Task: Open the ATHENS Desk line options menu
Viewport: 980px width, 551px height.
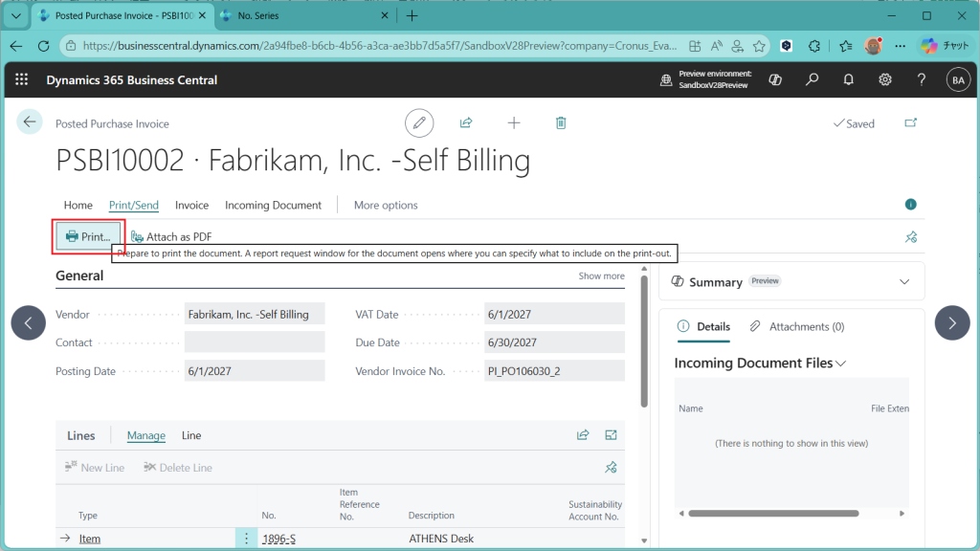Action: click(x=246, y=539)
